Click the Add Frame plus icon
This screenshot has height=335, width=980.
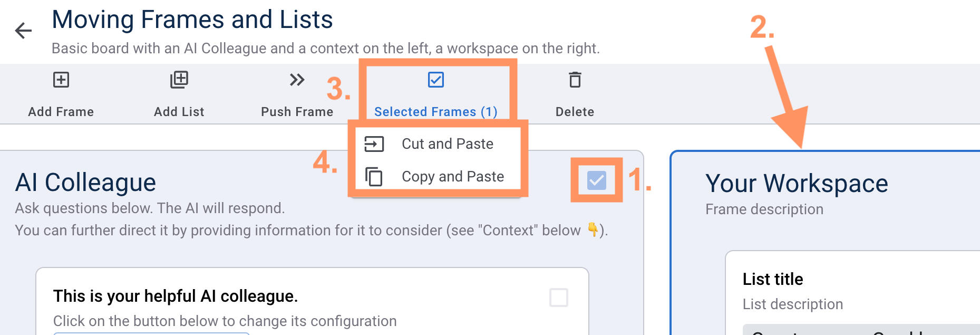(x=61, y=80)
